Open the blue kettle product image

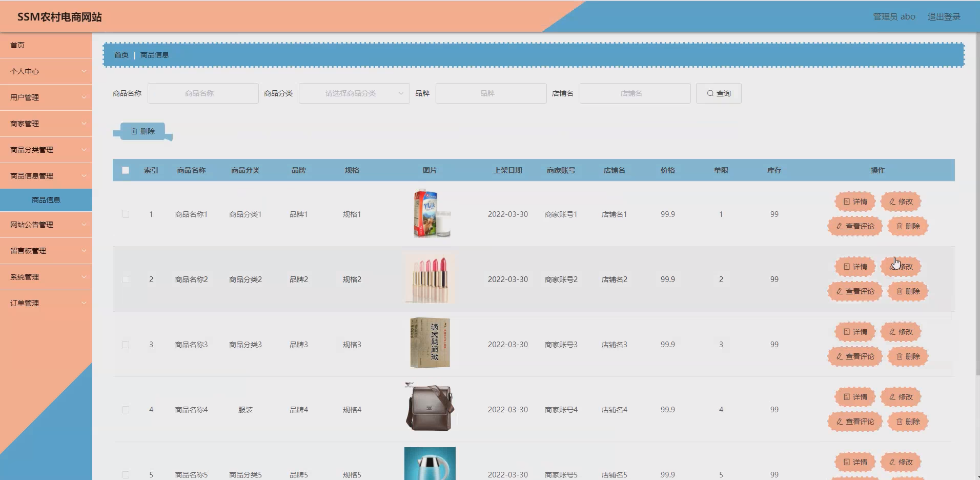click(430, 464)
